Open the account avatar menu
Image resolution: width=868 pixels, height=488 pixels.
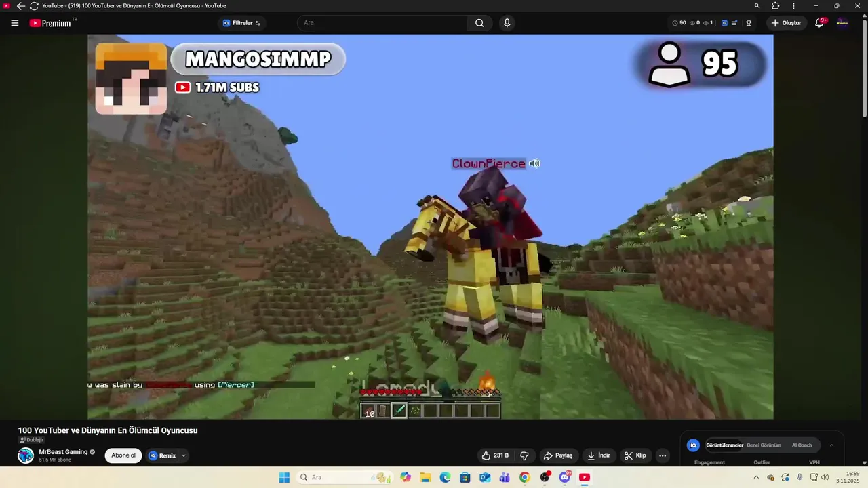click(x=842, y=23)
